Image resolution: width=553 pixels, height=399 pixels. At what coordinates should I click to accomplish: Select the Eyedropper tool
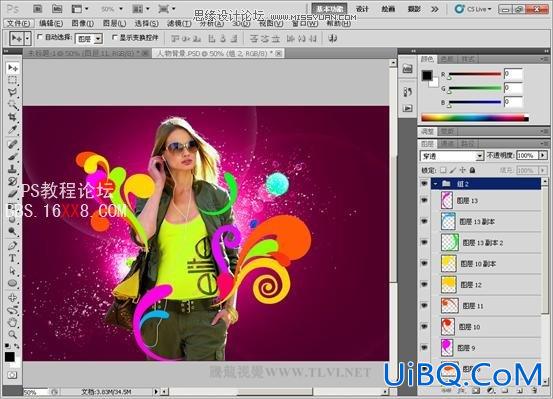point(13,129)
